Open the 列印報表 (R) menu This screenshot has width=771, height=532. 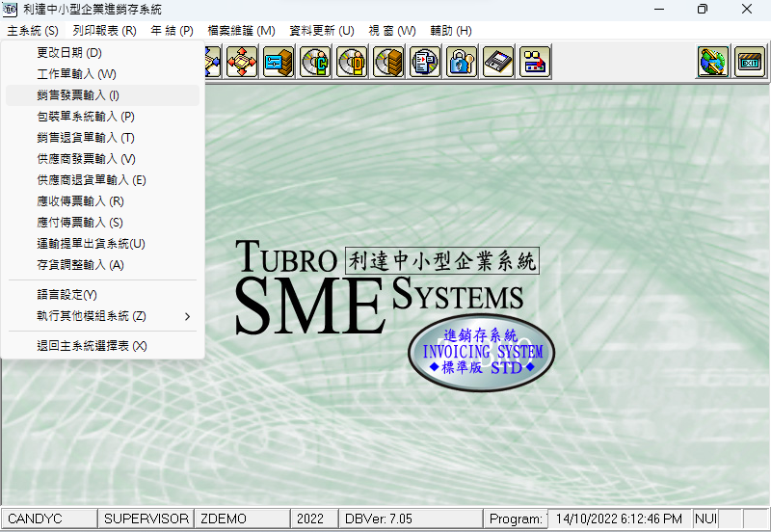pos(105,31)
